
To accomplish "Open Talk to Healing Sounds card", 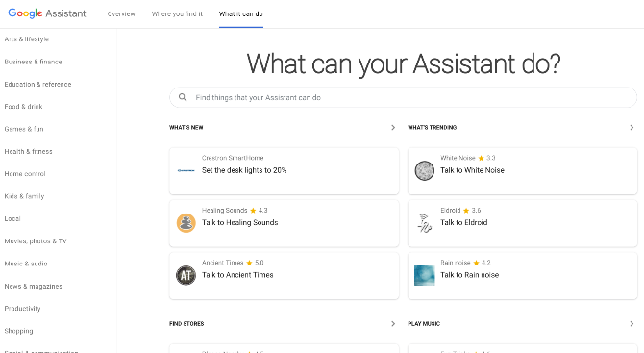I will [x=284, y=223].
